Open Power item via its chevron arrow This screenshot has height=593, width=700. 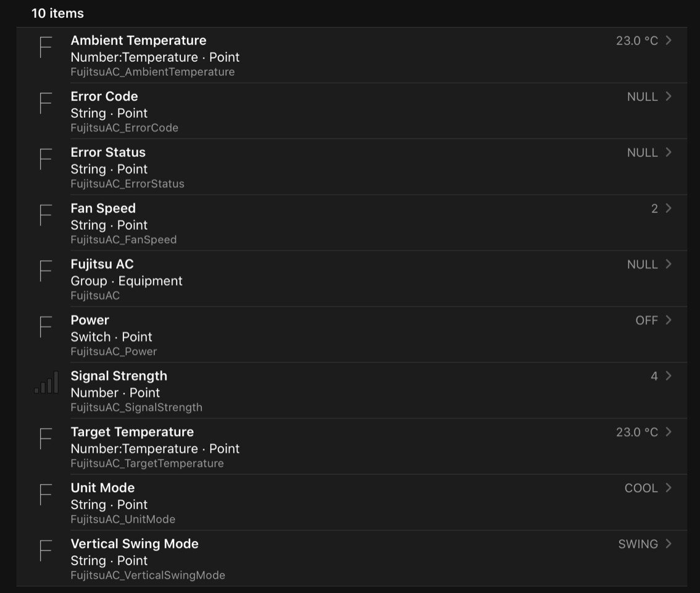click(x=669, y=319)
